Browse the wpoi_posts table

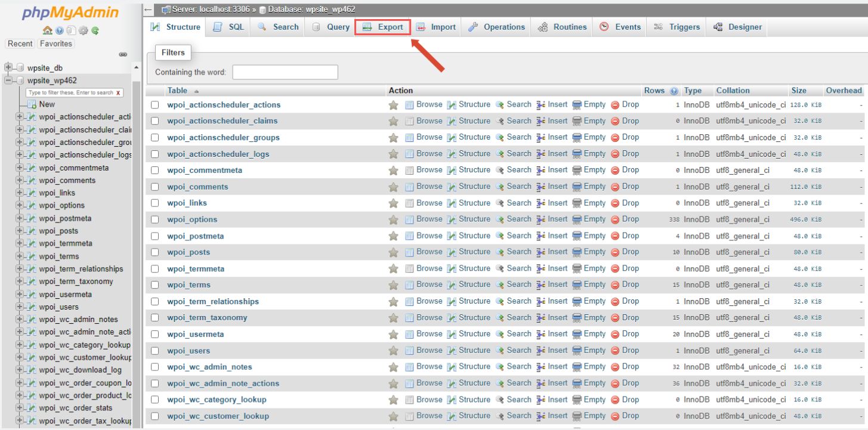tap(429, 252)
